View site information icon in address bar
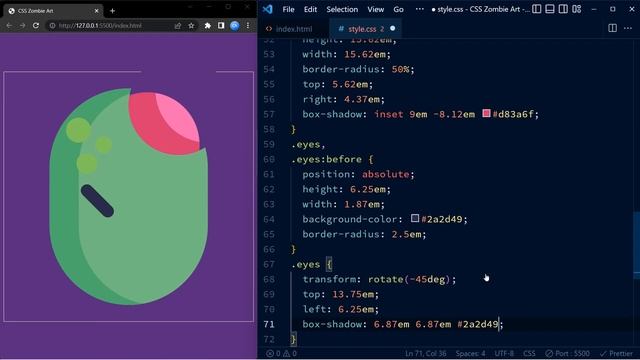The width and height of the screenshot is (640, 360). (52, 25)
